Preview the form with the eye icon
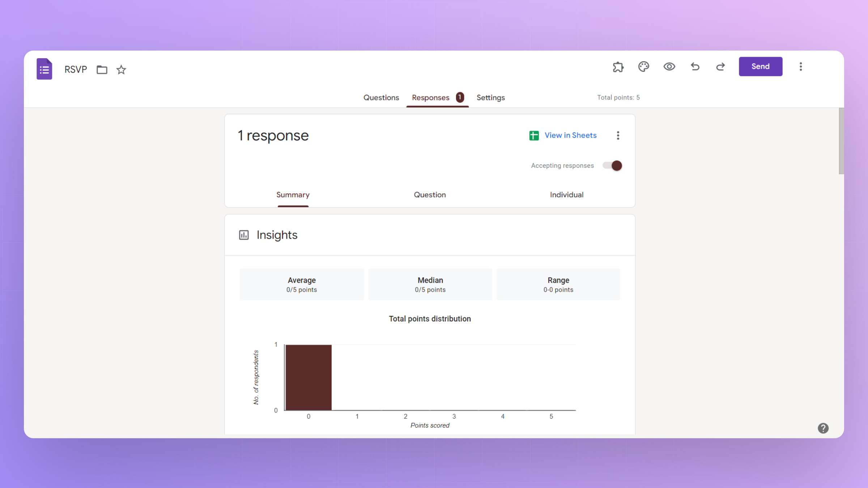Screen dimensions: 868x488 coord(669,67)
